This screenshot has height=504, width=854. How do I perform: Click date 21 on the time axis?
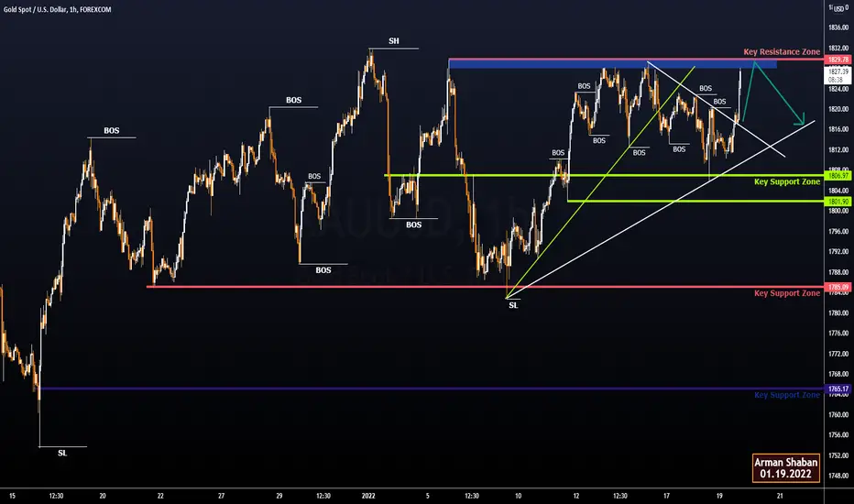click(x=780, y=496)
